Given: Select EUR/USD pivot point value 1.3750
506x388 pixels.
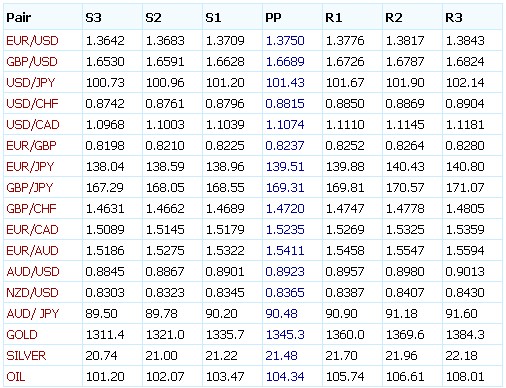Looking at the screenshot, I should pos(285,41).
